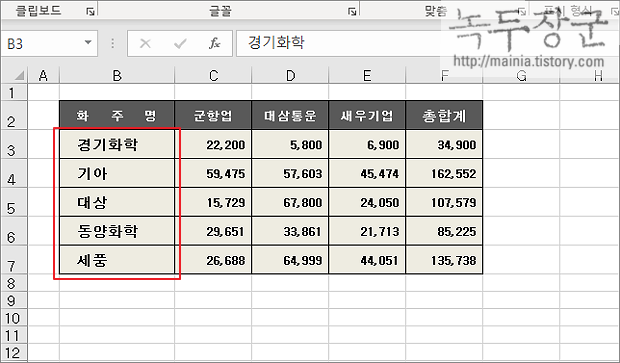Select row 10 header
Image resolution: width=620 pixels, height=363 pixels.
coord(14,318)
